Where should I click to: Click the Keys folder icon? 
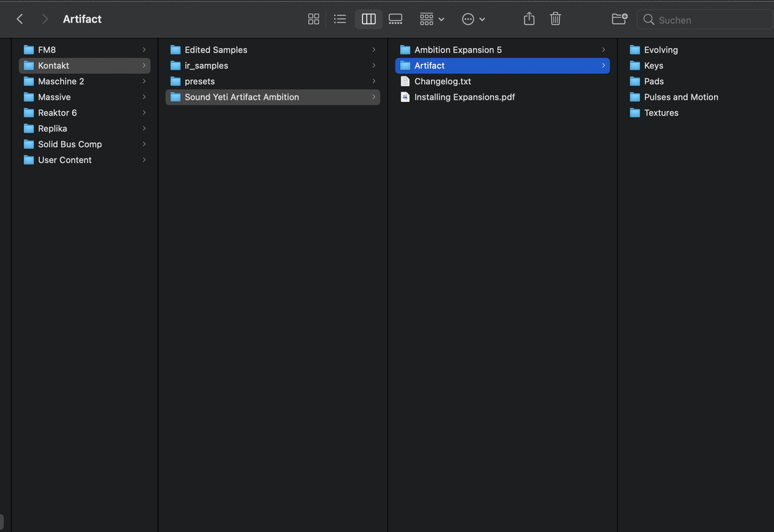coord(635,66)
